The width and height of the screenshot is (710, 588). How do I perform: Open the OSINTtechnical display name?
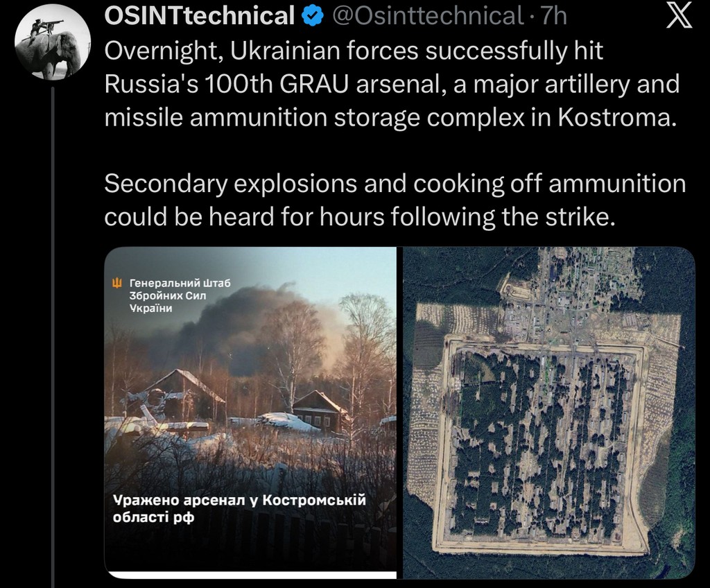point(200,16)
